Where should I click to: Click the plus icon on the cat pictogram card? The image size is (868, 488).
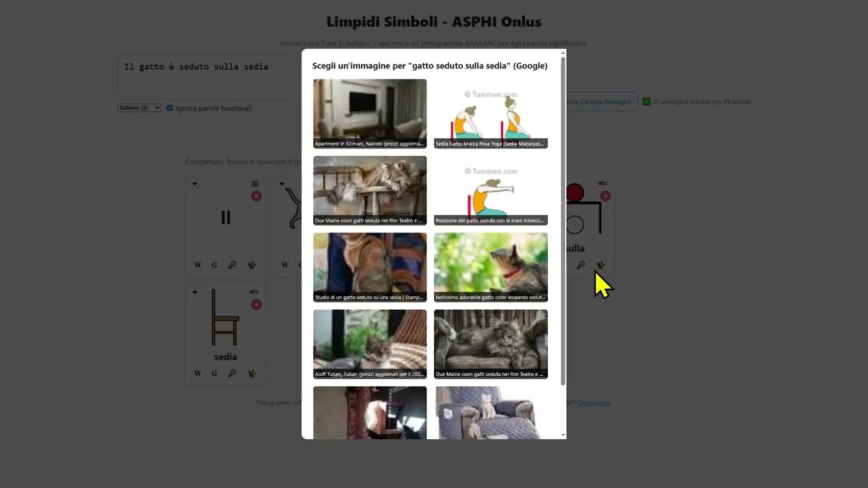tap(281, 184)
